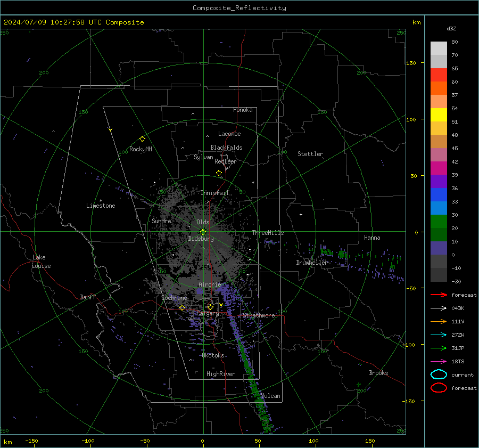Click the Limestone label
This screenshot has width=479, height=448.
point(101,206)
